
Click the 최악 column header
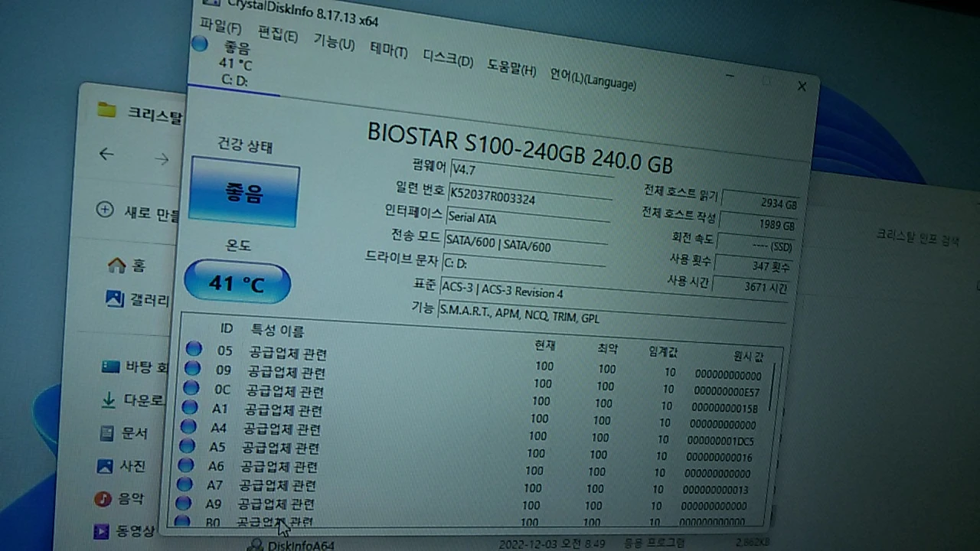coord(606,349)
